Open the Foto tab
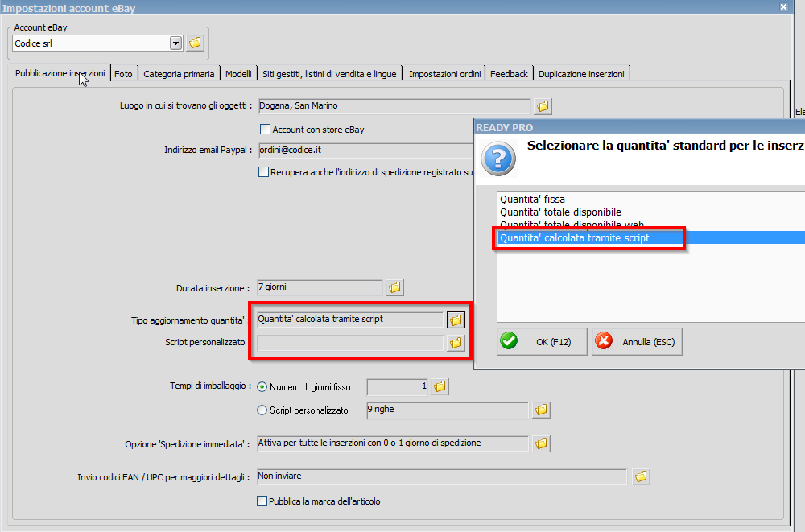Image resolution: width=805 pixels, height=532 pixels. [x=123, y=74]
